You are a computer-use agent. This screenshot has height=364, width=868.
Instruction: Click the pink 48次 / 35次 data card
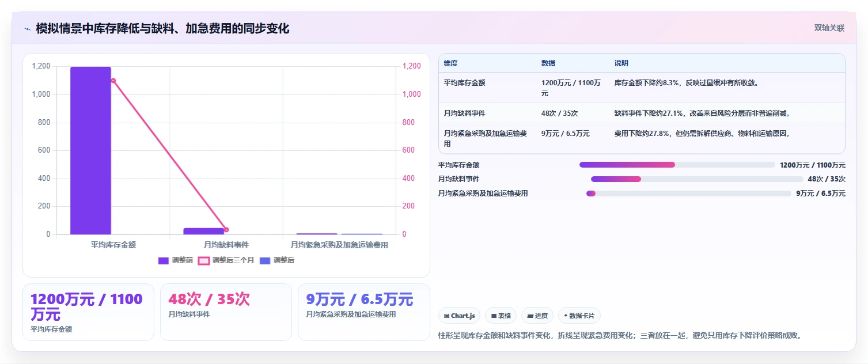(226, 312)
